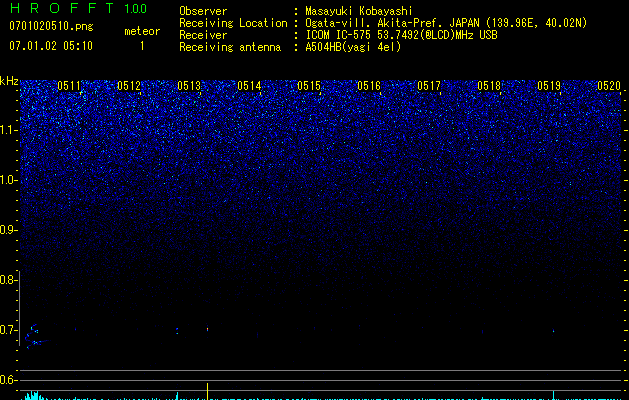The height and width of the screenshot is (400, 629).
Task: Click the 0514 time marker
Action: pos(249,86)
